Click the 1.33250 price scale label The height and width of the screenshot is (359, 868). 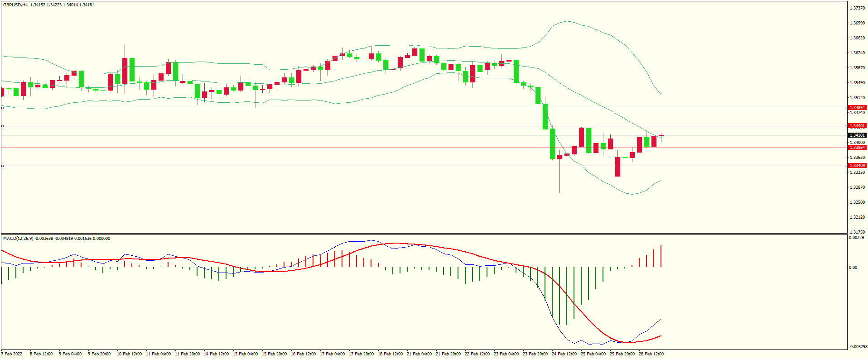(858, 172)
